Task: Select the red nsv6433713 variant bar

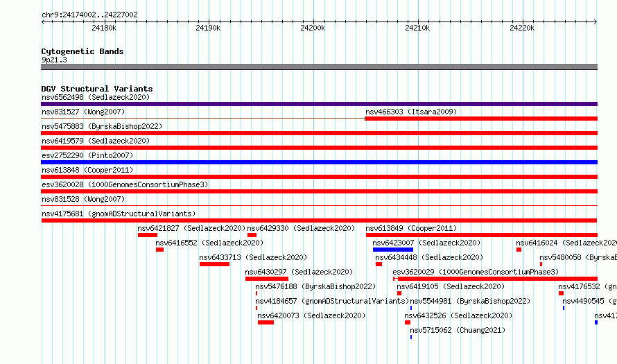Action: (x=214, y=264)
